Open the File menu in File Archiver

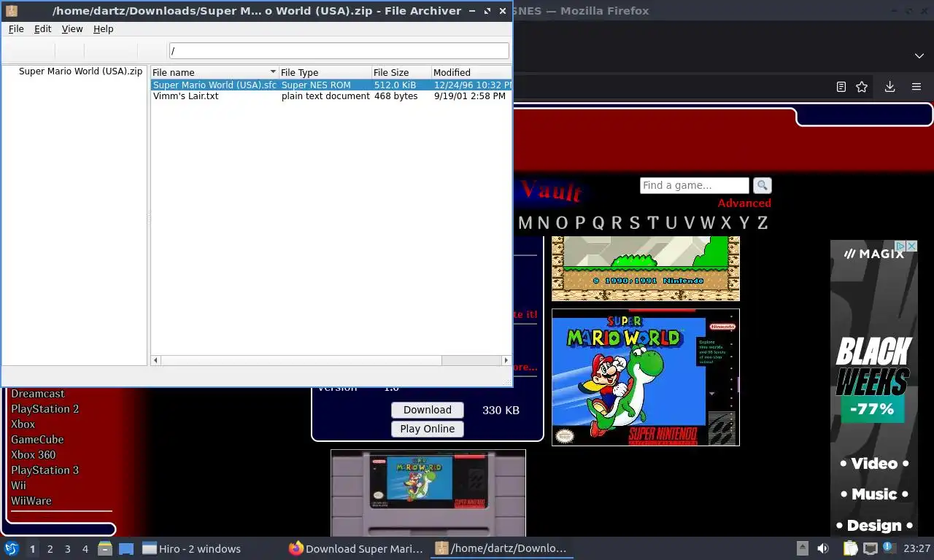[16, 28]
